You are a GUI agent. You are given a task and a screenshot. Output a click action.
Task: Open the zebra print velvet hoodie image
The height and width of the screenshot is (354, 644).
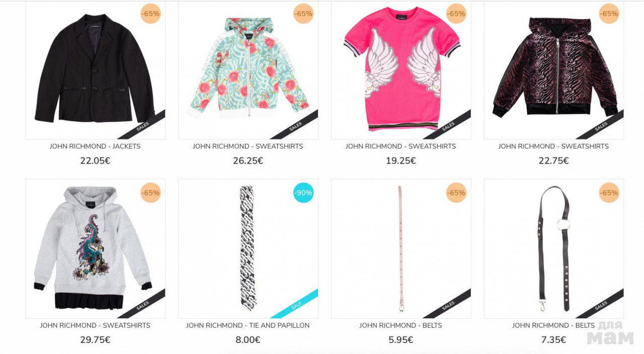coord(554,70)
